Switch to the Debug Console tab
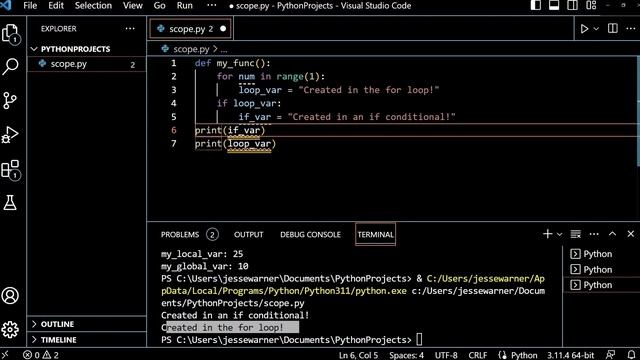Screen dimensions: 640x360 click(x=310, y=234)
